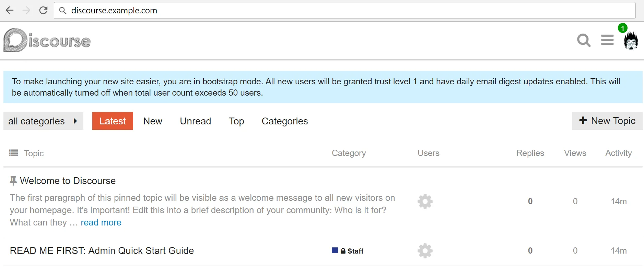644x269 pixels.
Task: Click the pin icon on Welcome topic
Action: pos(13,181)
